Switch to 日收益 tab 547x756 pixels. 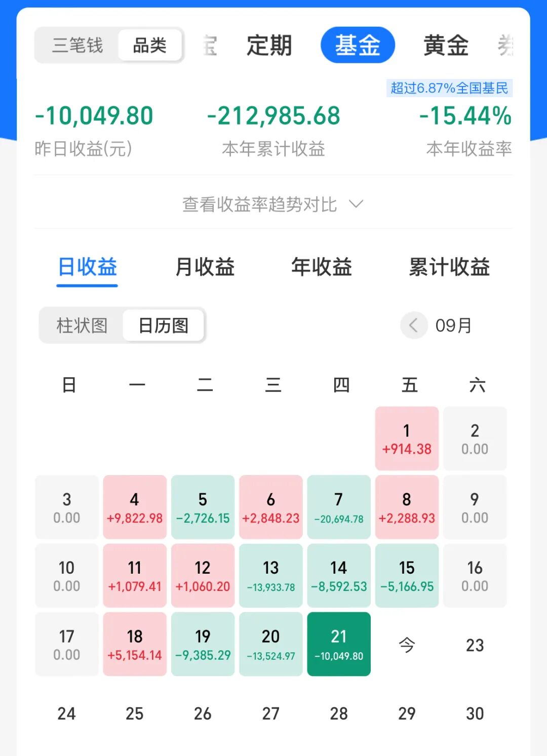coord(87,267)
